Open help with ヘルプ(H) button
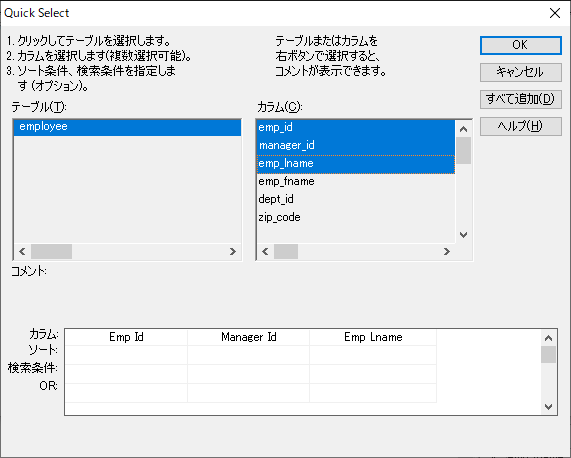This screenshot has width=571, height=458. 520,126
